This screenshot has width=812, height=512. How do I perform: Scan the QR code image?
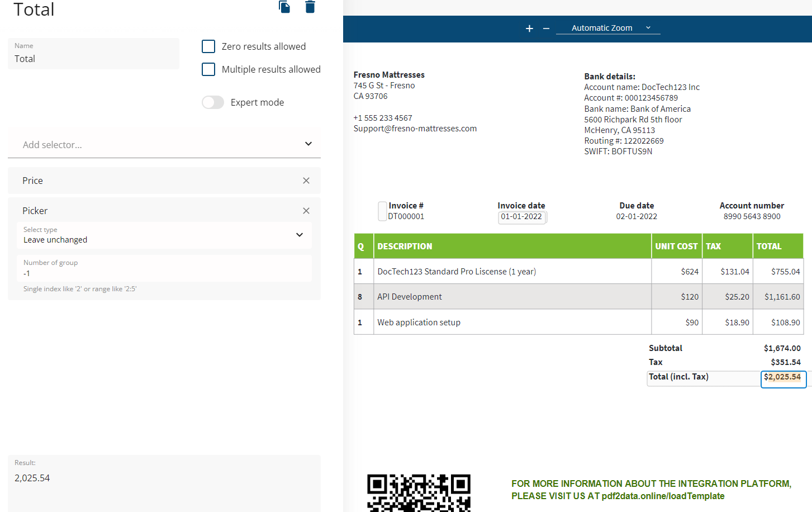click(x=419, y=492)
